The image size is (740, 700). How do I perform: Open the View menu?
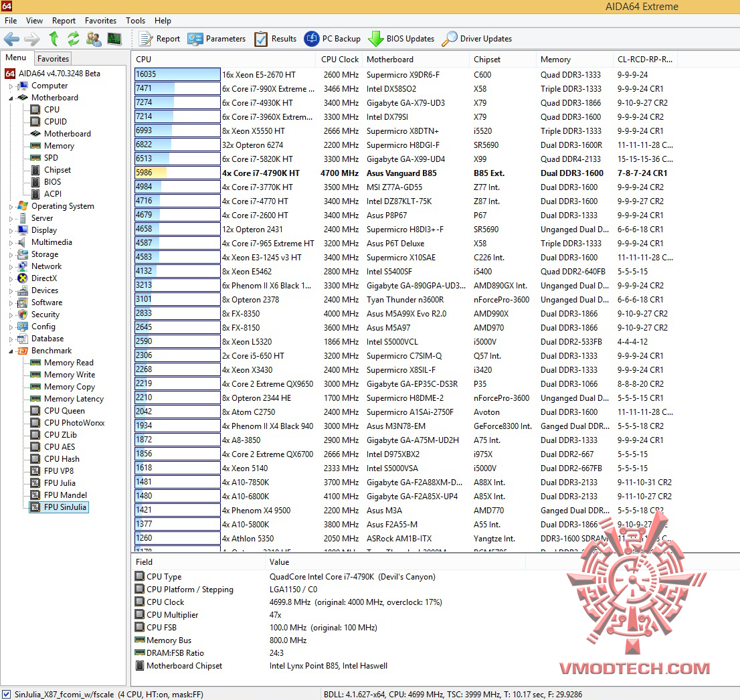pyautogui.click(x=34, y=20)
